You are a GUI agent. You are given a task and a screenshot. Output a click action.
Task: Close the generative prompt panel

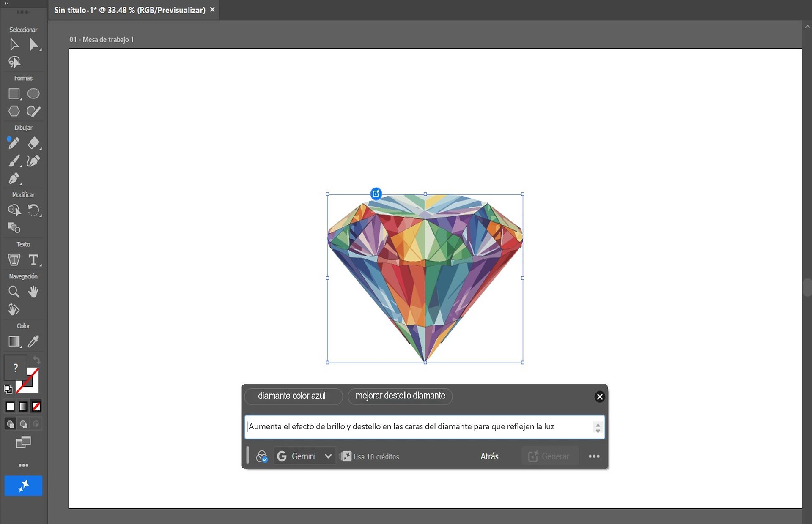tap(599, 396)
